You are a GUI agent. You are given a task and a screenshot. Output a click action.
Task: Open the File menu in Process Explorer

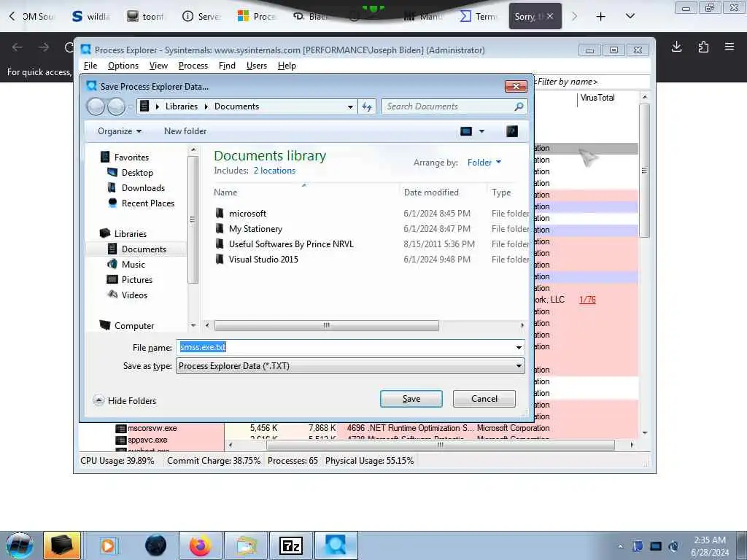click(90, 66)
